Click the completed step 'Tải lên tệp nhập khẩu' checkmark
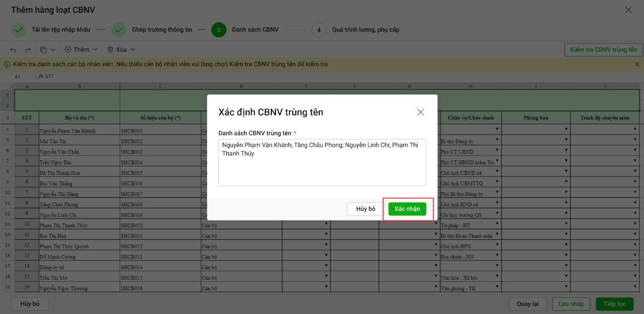 [19, 30]
